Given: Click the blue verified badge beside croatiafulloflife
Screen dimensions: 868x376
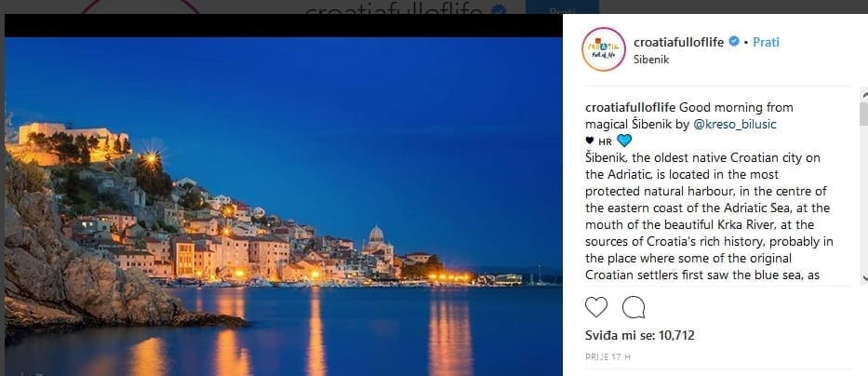Looking at the screenshot, I should (733, 42).
